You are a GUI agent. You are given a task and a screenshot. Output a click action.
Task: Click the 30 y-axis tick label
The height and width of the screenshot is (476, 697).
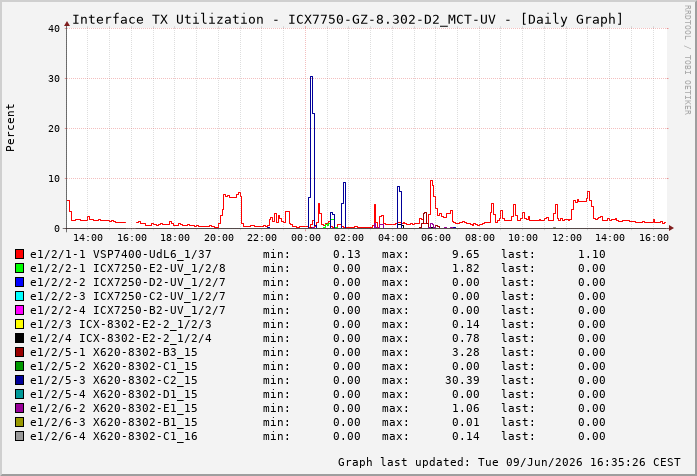(x=54, y=79)
